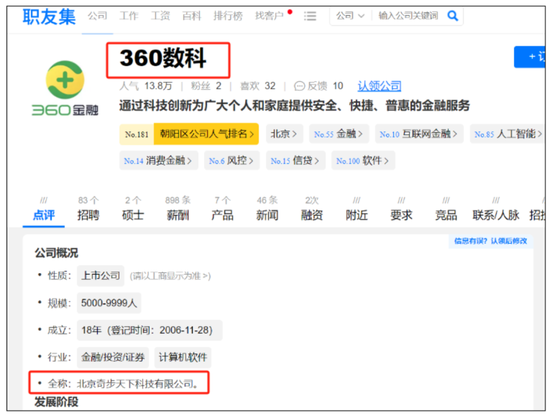This screenshot has width=550, height=414.
Task: Open the 工资 navigation menu item
Action: (160, 16)
